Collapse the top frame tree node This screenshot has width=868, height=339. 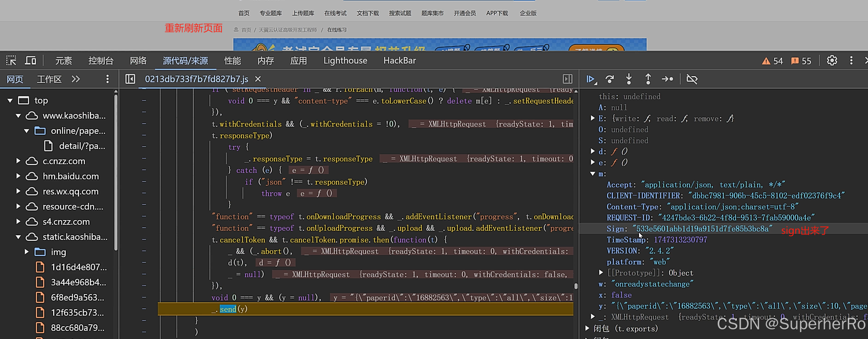pos(10,100)
